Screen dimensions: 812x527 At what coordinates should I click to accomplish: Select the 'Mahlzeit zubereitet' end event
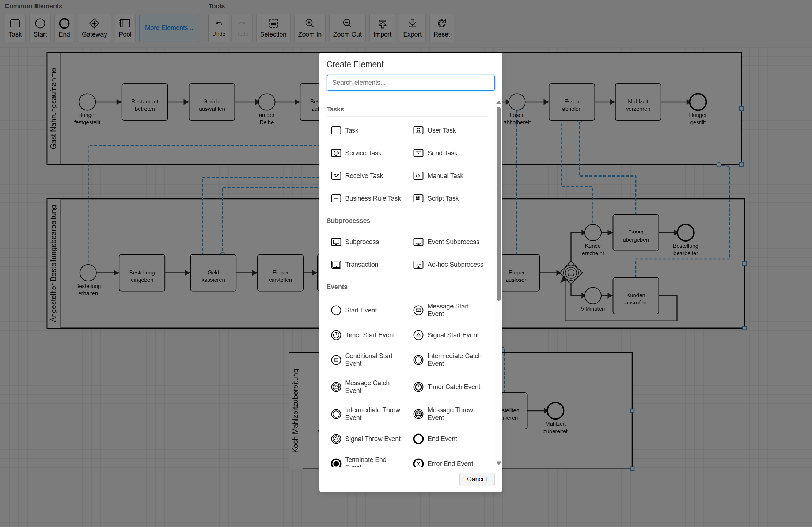click(555, 411)
